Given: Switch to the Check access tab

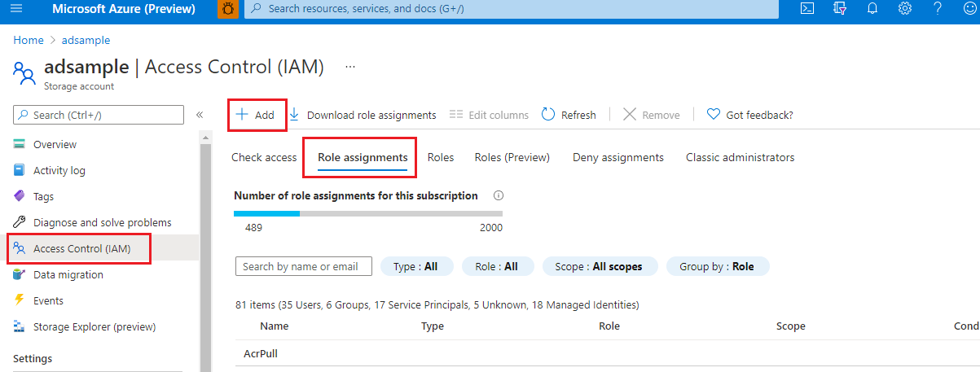Looking at the screenshot, I should 264,157.
